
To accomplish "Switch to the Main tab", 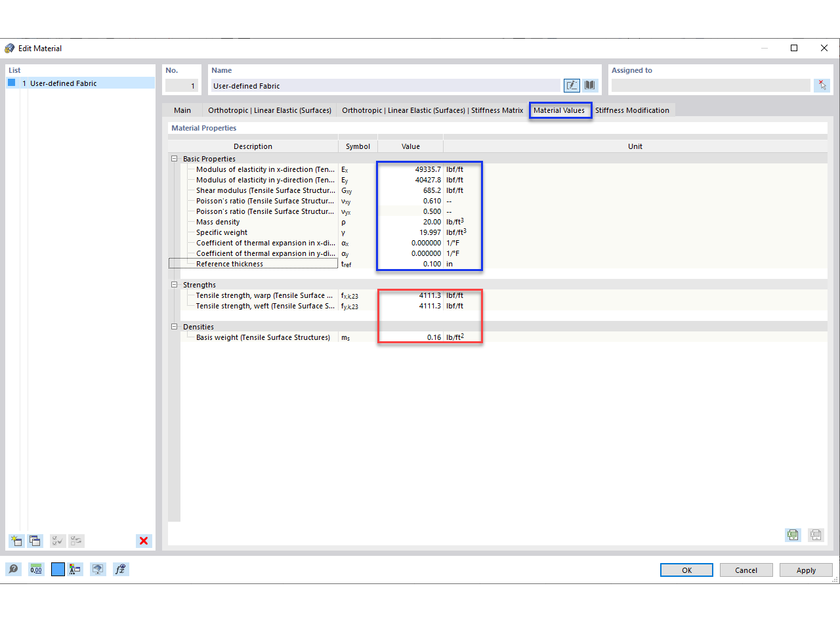I will (182, 110).
